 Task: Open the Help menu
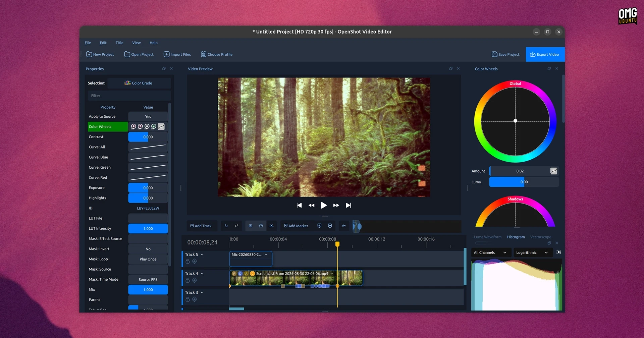(154, 43)
